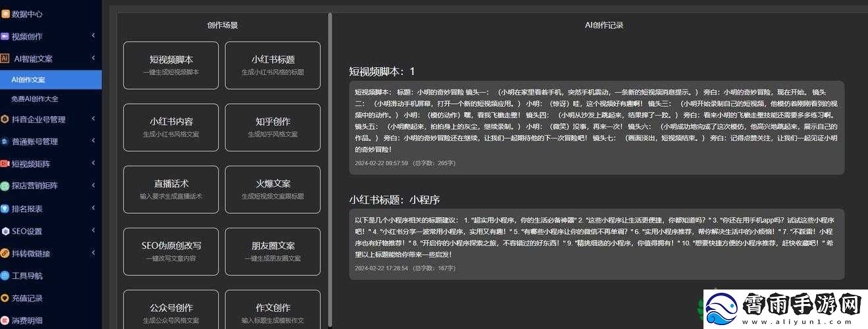
Task: Expand the 排名报表 chevron
Action: [93, 209]
